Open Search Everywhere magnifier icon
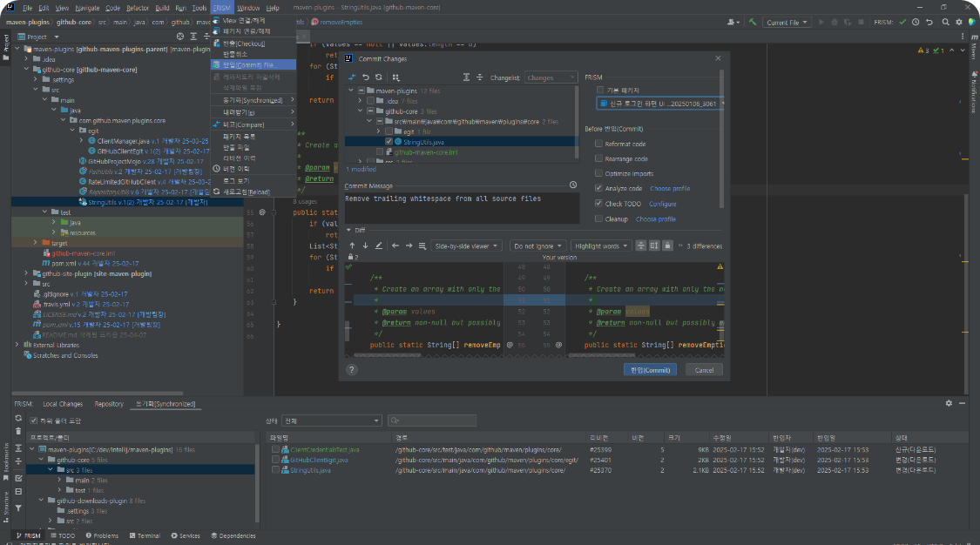This screenshot has width=980, height=545. point(946,22)
